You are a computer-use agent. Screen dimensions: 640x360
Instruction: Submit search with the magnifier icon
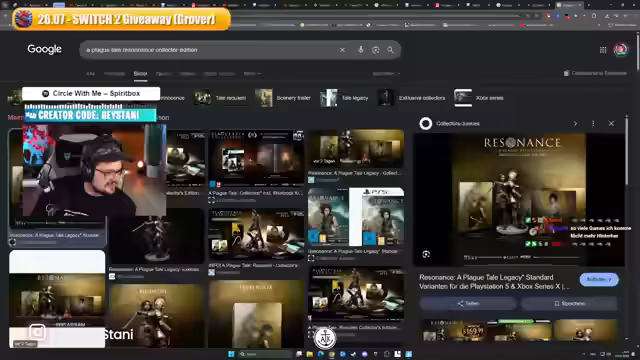391,50
